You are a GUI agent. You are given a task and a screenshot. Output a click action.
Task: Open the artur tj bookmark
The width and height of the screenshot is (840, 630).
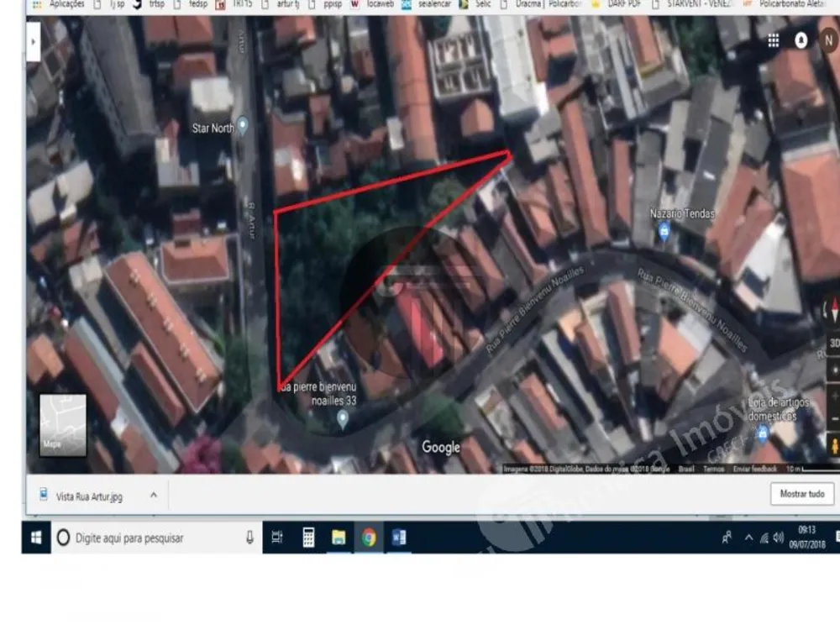coord(281,4)
